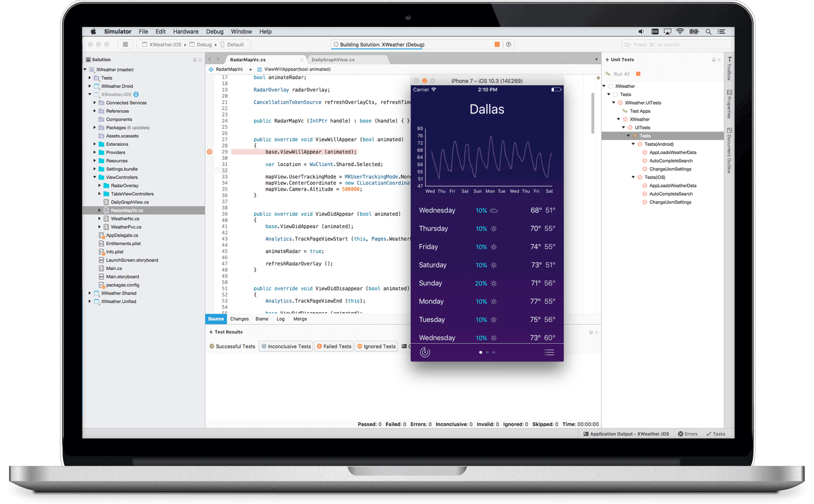
Task: Switch to the Blame view
Action: click(x=261, y=319)
